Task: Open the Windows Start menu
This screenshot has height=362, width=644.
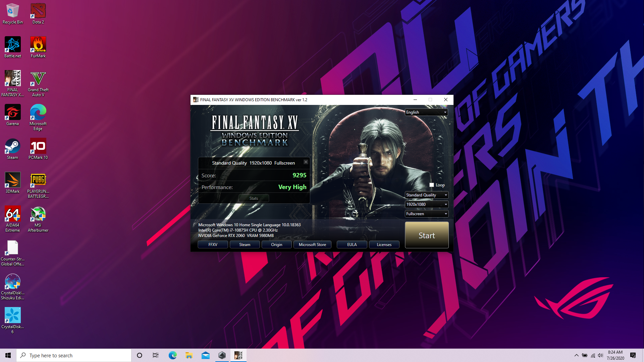Action: pyautogui.click(x=8, y=355)
